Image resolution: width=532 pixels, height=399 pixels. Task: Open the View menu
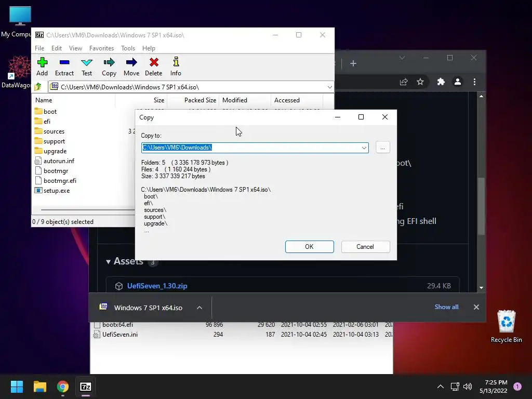click(75, 48)
